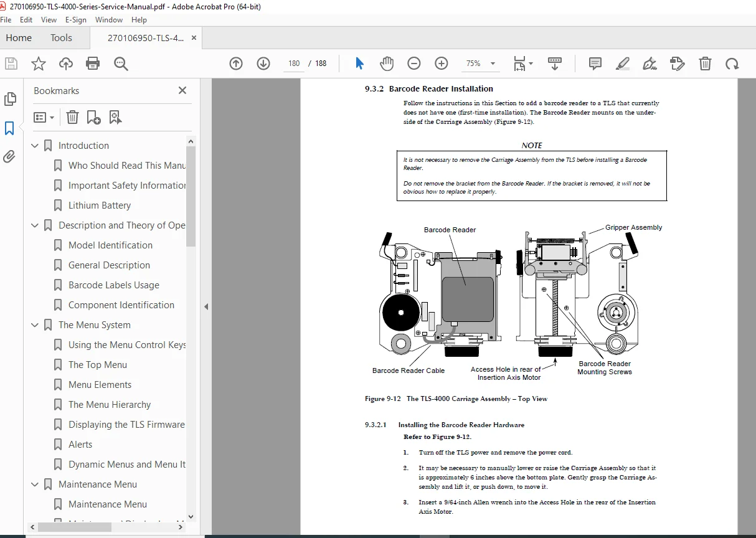Delete the page with the trash icon

point(705,63)
